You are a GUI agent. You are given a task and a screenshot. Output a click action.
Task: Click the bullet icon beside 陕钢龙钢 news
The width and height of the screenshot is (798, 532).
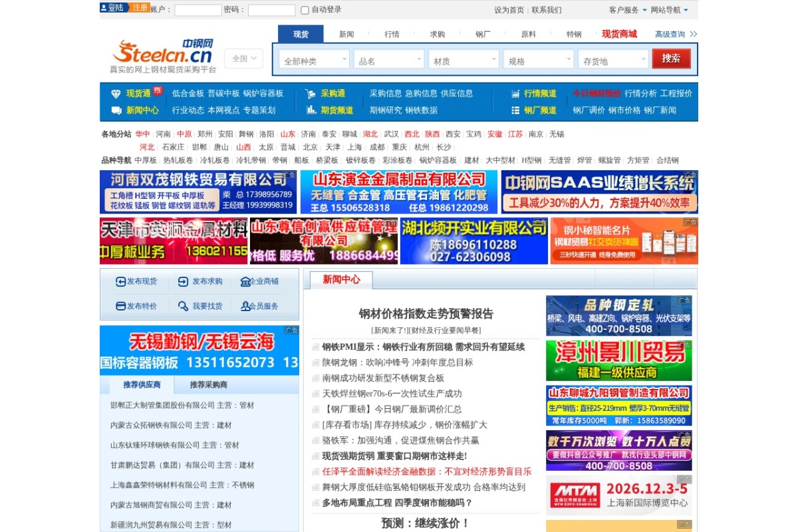point(316,363)
